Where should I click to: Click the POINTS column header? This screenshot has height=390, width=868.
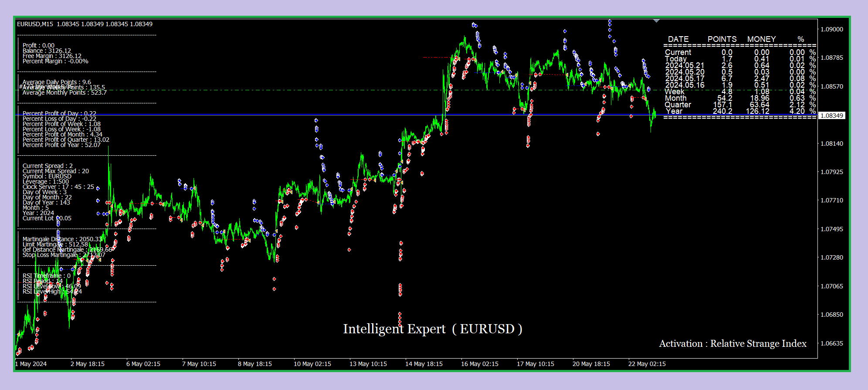(x=722, y=39)
